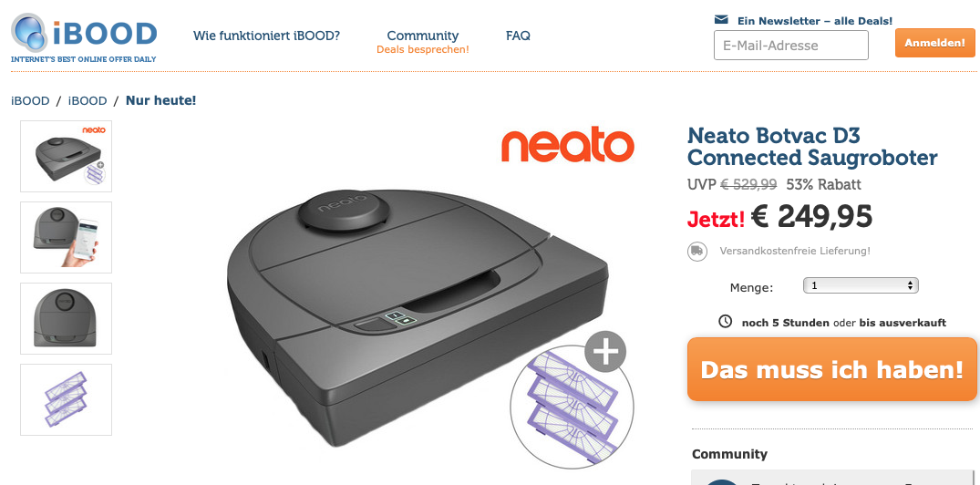Select the smartphone app thumbnail
This screenshot has width=980, height=485.
click(x=67, y=238)
